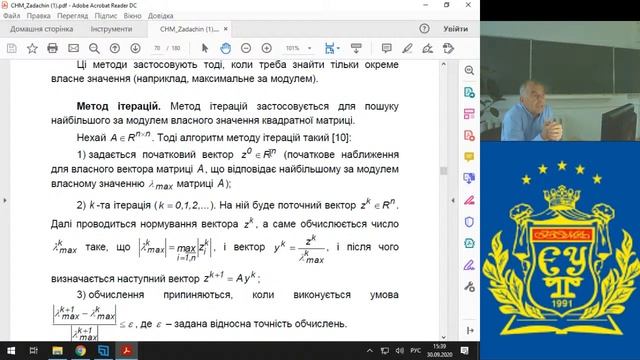The image size is (640, 360).
Task: Toggle the right pane with the small left arrow
Action: (x=453, y=200)
